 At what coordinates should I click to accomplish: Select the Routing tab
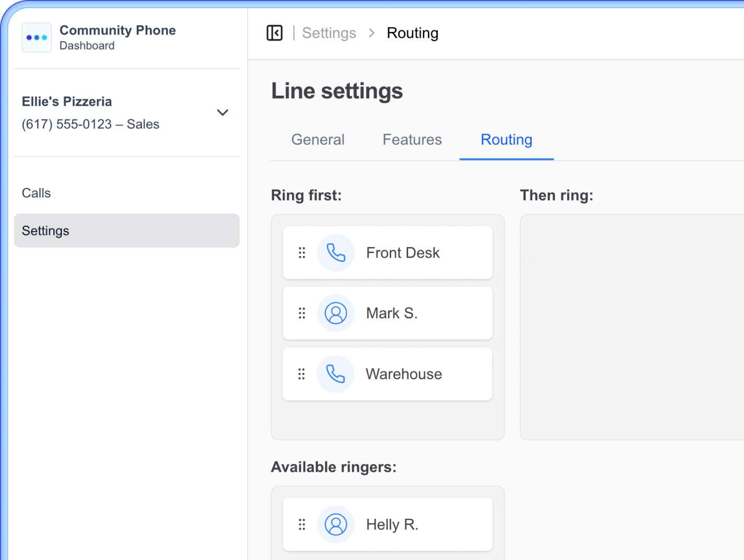pyautogui.click(x=506, y=139)
